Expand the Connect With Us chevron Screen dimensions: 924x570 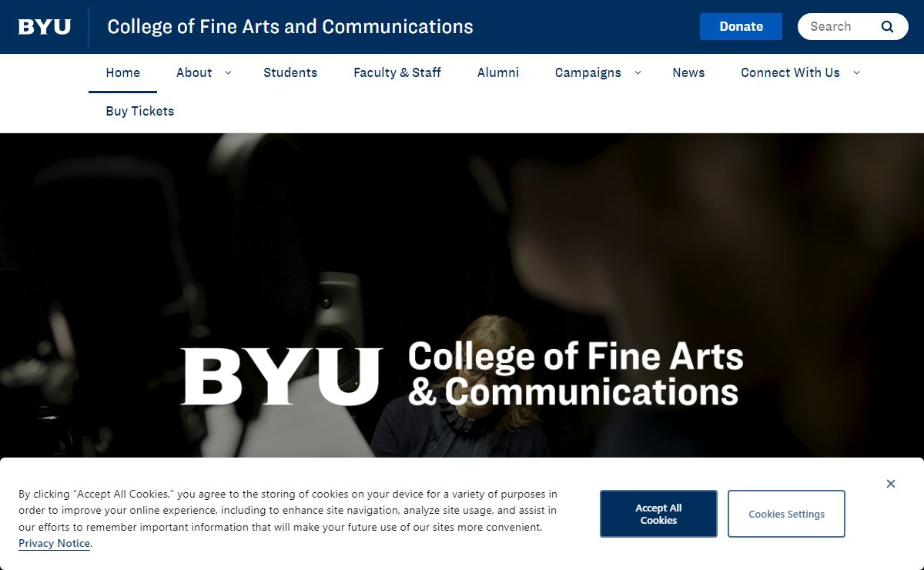point(856,72)
